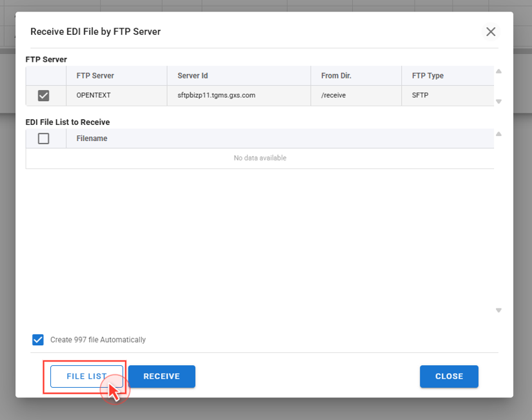This screenshot has width=532, height=420.
Task: Toggle Create 997 file Automatically checkbox
Action: tap(38, 339)
